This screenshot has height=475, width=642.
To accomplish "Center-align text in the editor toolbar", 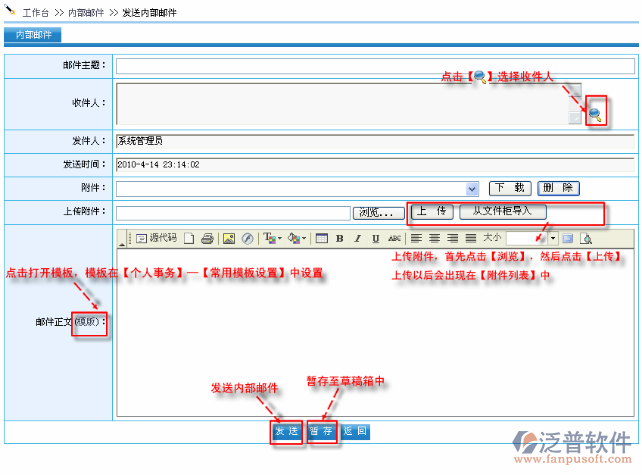I will click(x=434, y=238).
